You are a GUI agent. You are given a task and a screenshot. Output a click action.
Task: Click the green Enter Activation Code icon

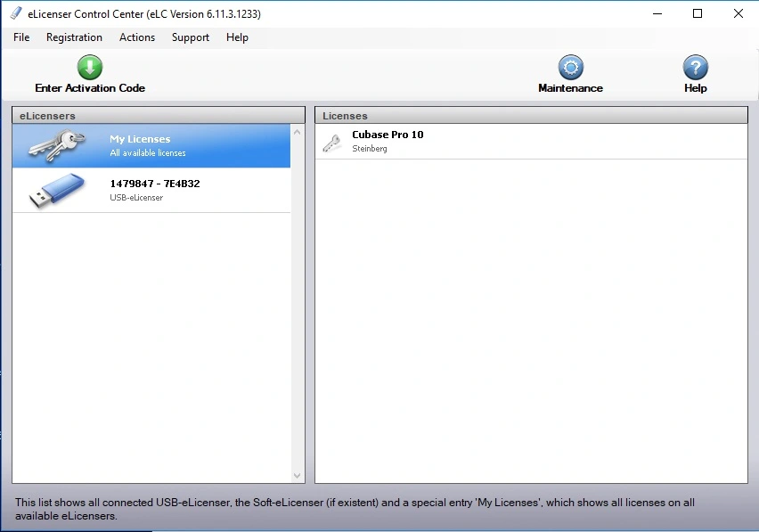click(90, 67)
